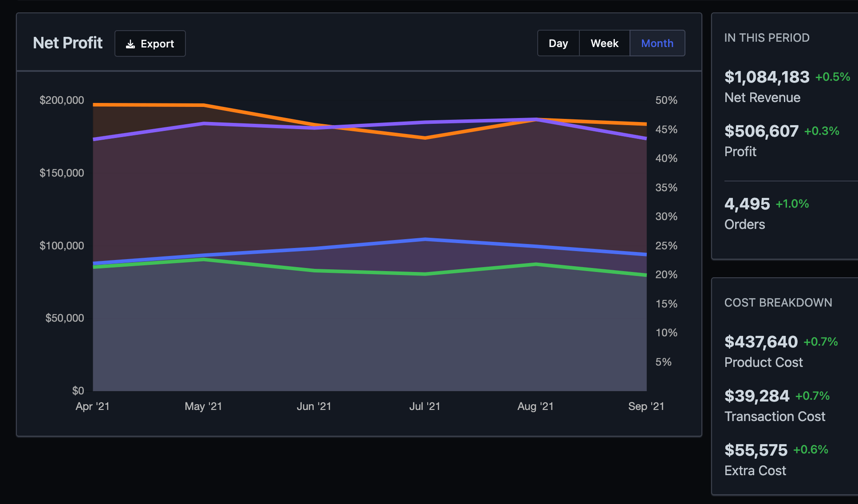Click the orange line at May '21
Viewport: 858px width, 504px height.
coord(204,105)
